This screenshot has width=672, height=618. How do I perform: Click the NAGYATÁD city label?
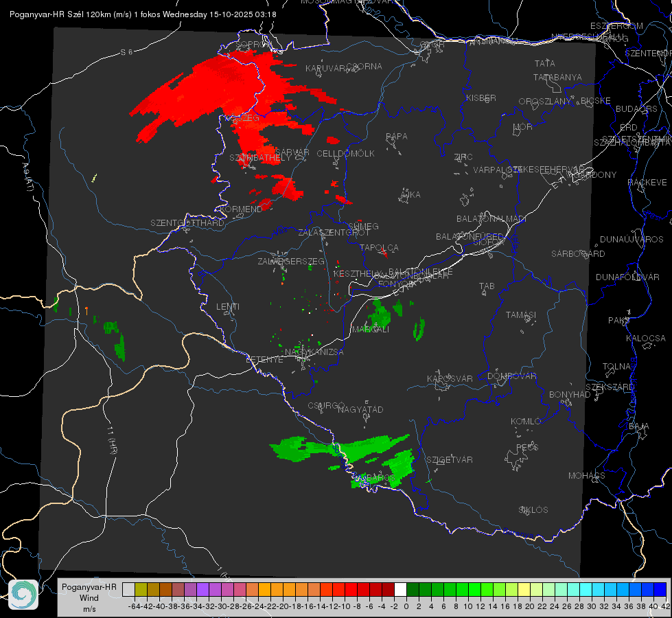point(360,410)
